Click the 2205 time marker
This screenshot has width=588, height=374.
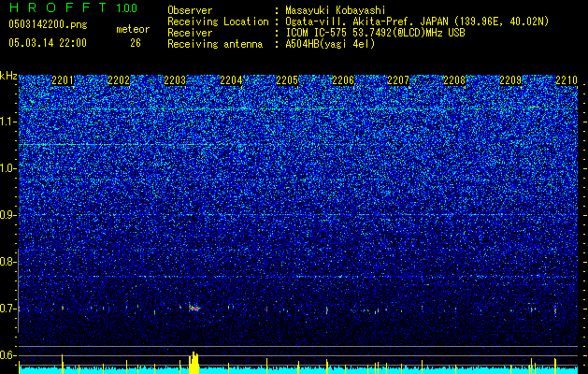[x=287, y=80]
